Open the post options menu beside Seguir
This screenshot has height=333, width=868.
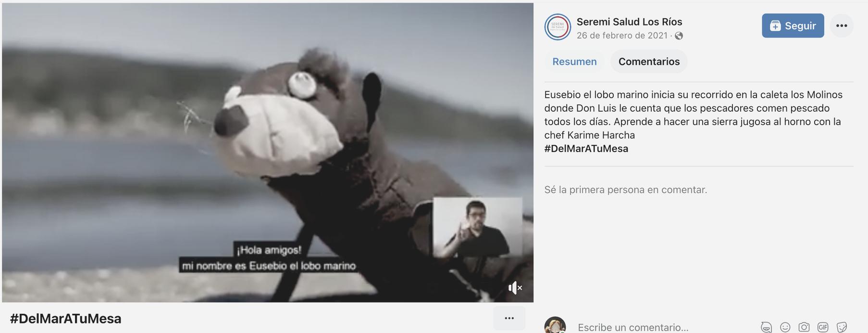pyautogui.click(x=841, y=26)
